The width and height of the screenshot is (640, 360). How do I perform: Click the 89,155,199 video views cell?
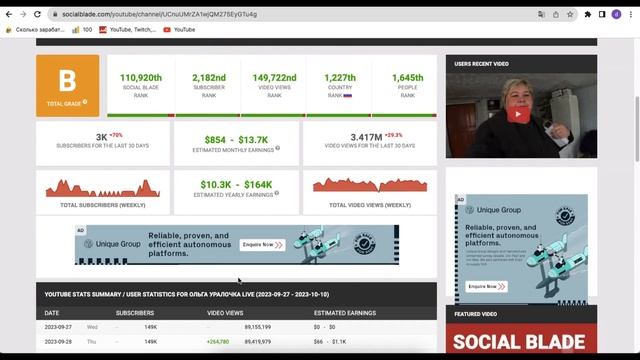coord(258,327)
